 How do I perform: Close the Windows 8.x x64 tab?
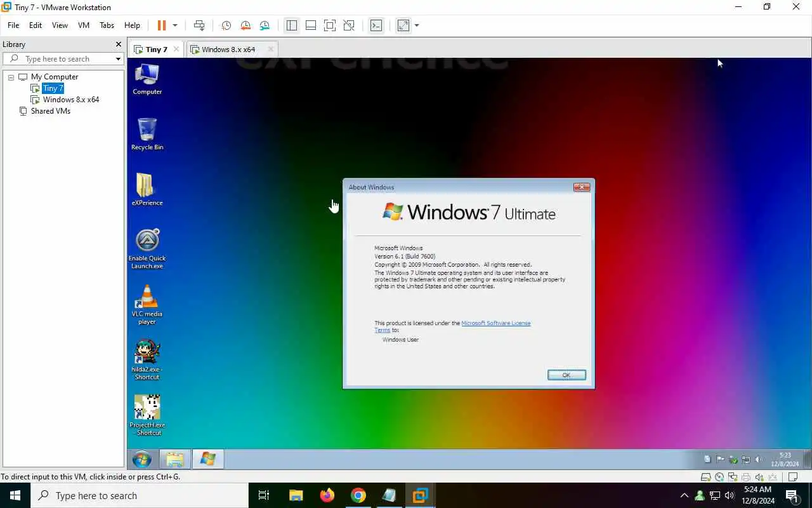(271, 49)
